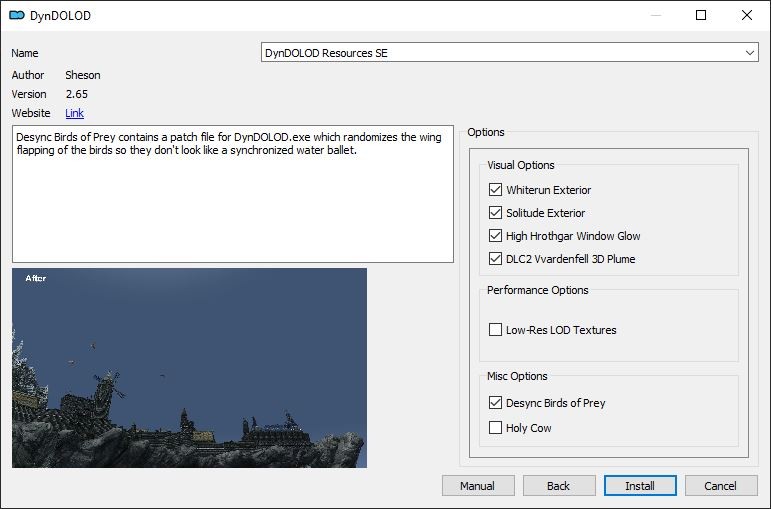Maximize the DynDOLOD window
The height and width of the screenshot is (509, 771).
coord(701,15)
